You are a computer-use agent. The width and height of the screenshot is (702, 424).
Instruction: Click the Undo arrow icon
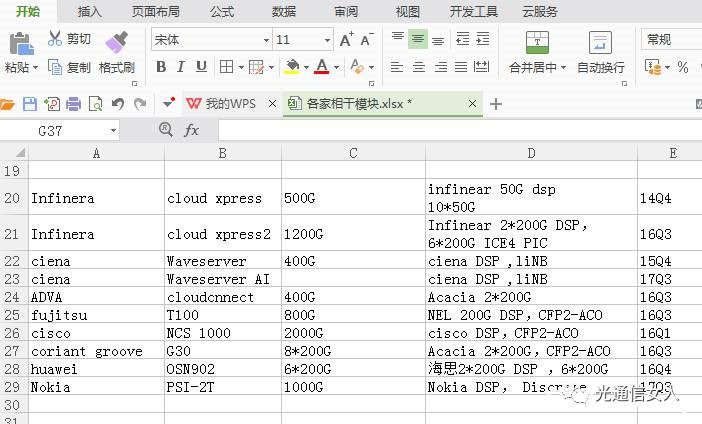tap(118, 104)
